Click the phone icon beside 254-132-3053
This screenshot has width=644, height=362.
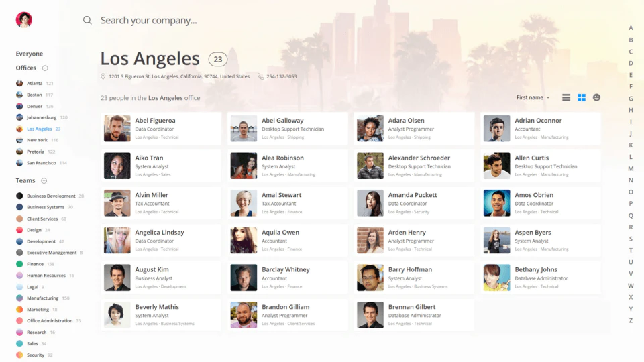(260, 76)
